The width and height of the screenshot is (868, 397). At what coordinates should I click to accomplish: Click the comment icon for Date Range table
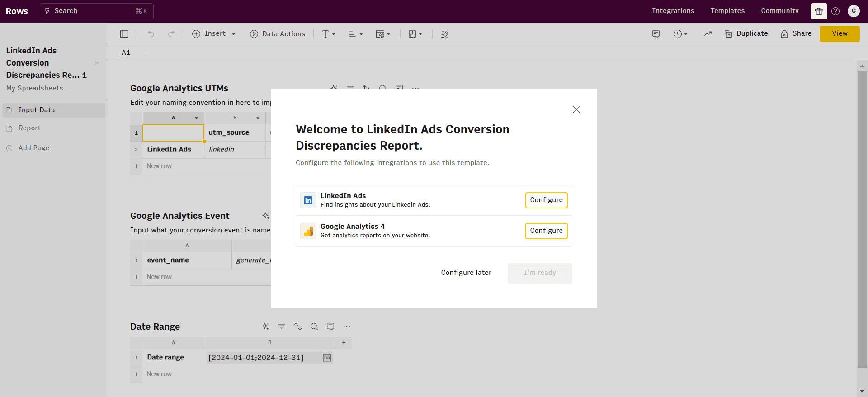coord(330,326)
